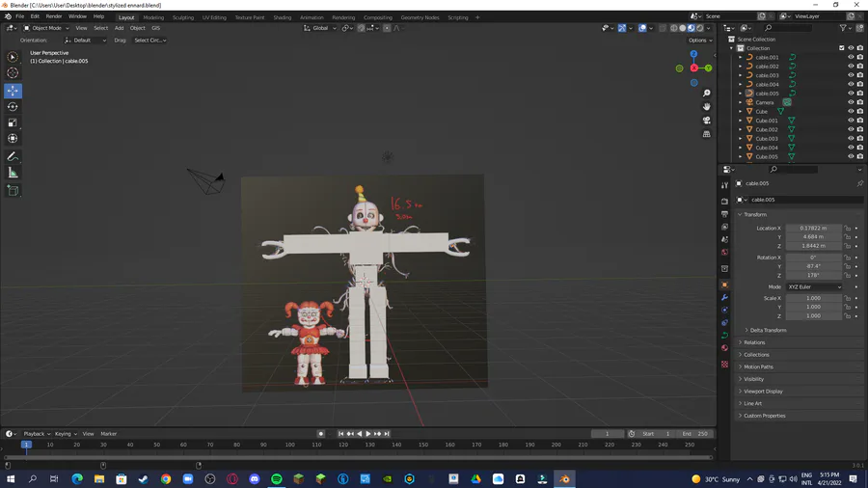
Task: Switch perspective/orthographic grid icon
Action: tap(706, 134)
